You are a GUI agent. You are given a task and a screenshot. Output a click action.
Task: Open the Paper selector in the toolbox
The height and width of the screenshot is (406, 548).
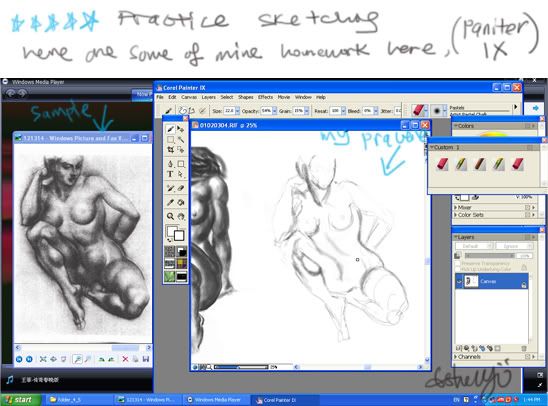(x=170, y=251)
